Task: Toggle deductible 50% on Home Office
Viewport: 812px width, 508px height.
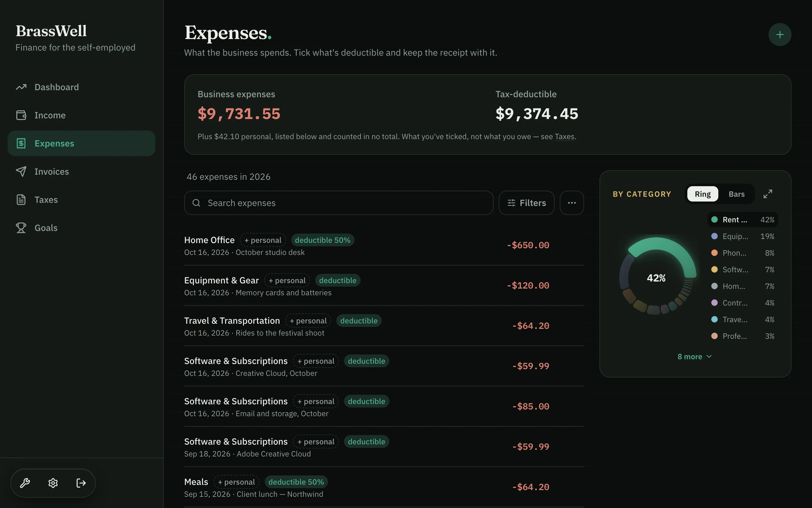Action: [323, 240]
